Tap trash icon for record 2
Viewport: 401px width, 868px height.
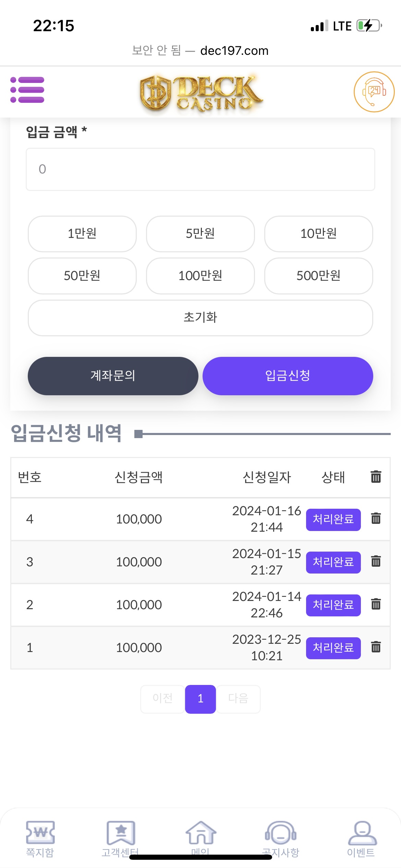click(376, 604)
